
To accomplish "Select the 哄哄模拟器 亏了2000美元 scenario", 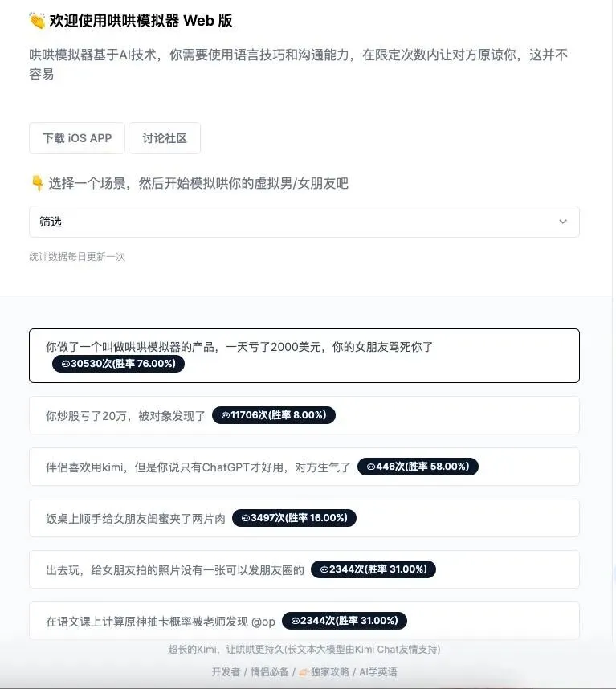I will coord(304,356).
